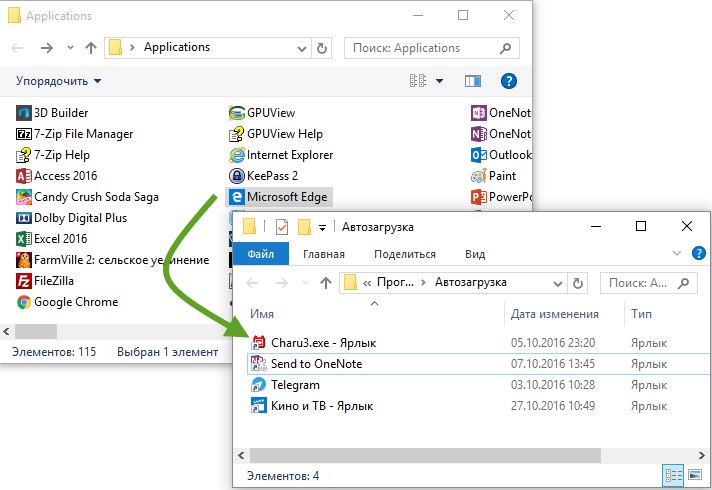Screen dimensions: 712x490
Task: Open the Вид ribbon tab
Action: [x=475, y=254]
